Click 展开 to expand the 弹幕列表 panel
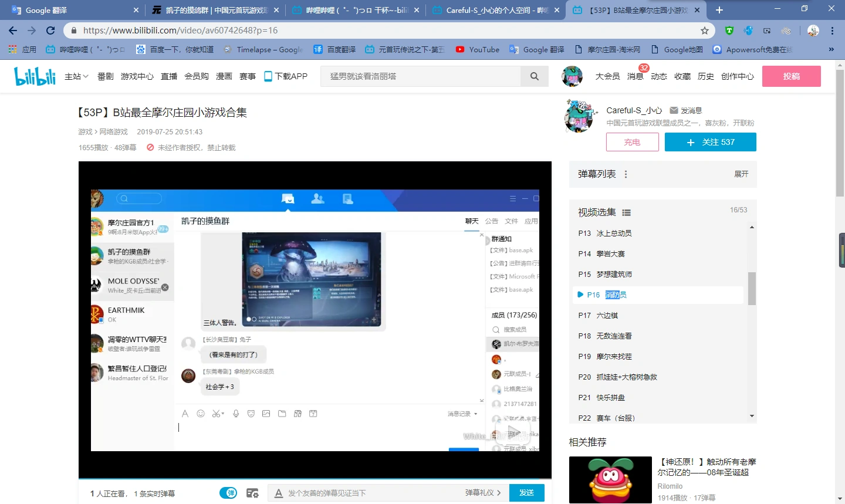The height and width of the screenshot is (504, 845). [740, 174]
